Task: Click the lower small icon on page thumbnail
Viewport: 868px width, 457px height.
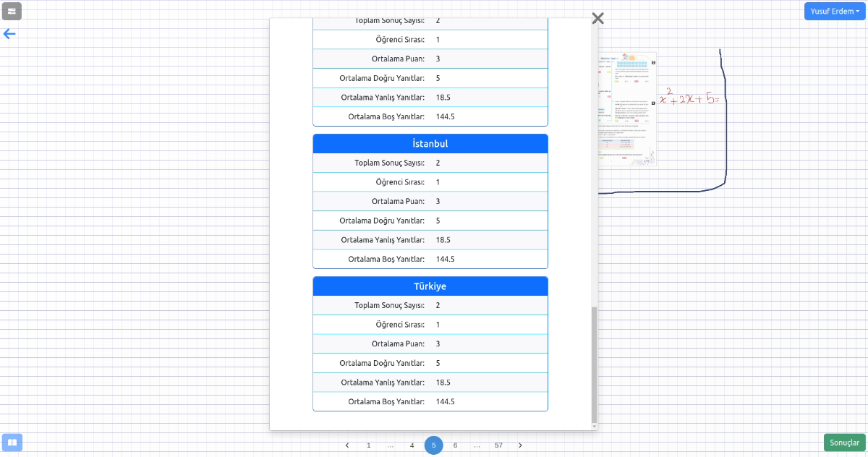Action: pyautogui.click(x=654, y=102)
